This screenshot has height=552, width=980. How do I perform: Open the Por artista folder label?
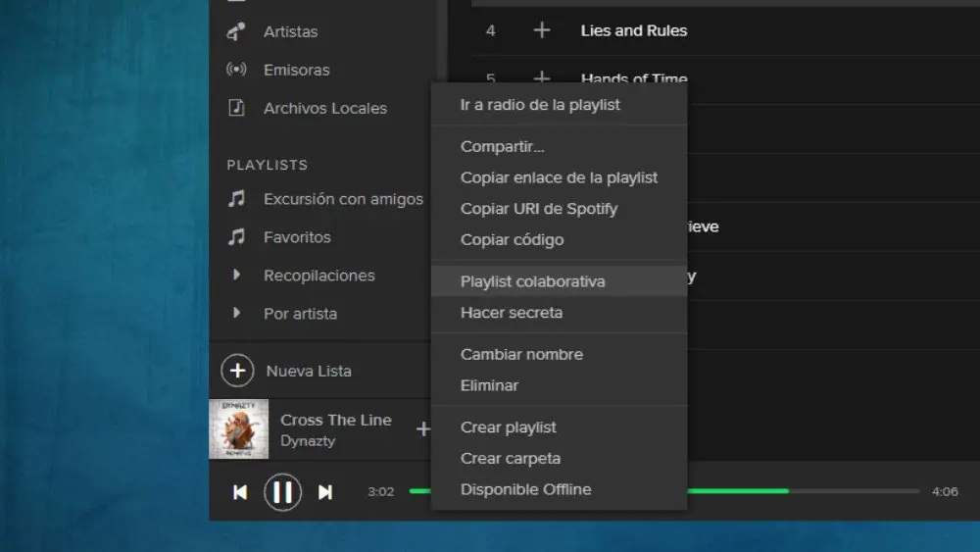pos(300,313)
